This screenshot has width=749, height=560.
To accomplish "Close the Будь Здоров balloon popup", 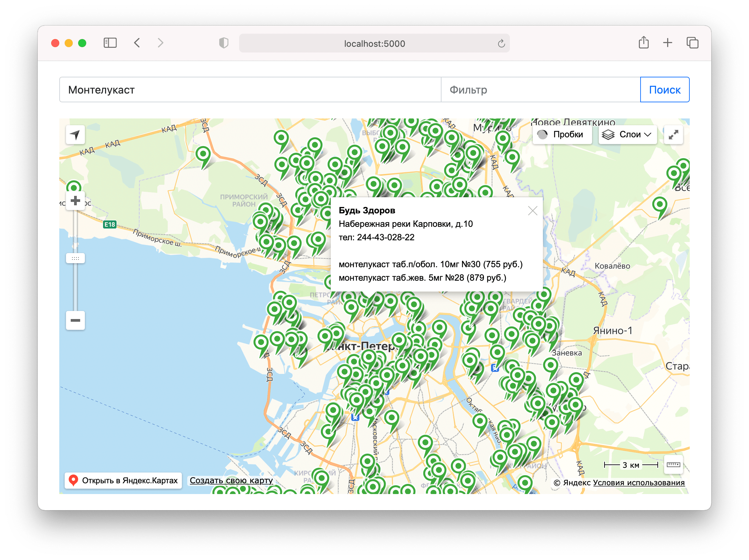I will coord(532,211).
